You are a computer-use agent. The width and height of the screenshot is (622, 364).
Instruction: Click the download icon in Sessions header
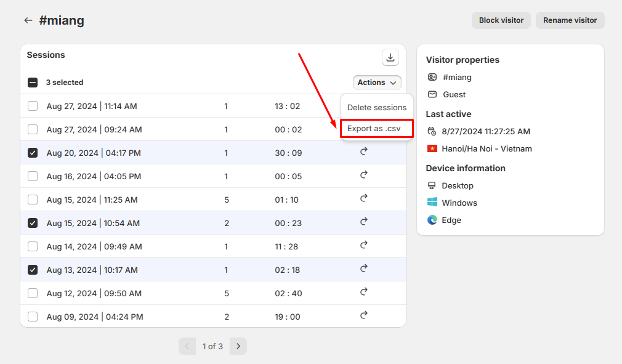pyautogui.click(x=390, y=57)
